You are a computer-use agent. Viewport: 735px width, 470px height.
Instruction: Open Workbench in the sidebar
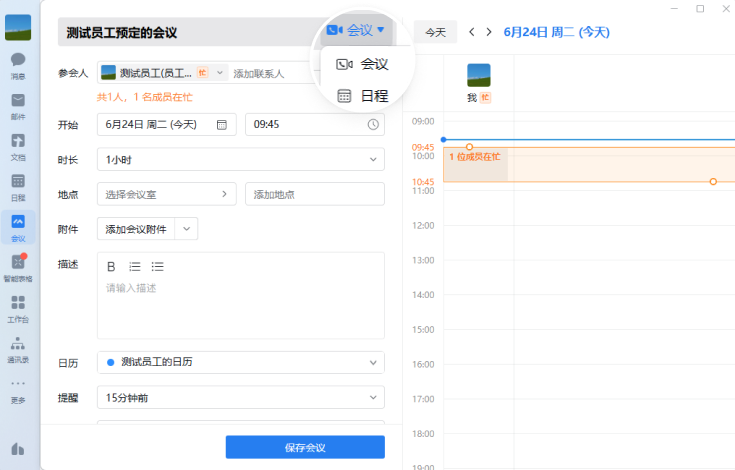18,308
